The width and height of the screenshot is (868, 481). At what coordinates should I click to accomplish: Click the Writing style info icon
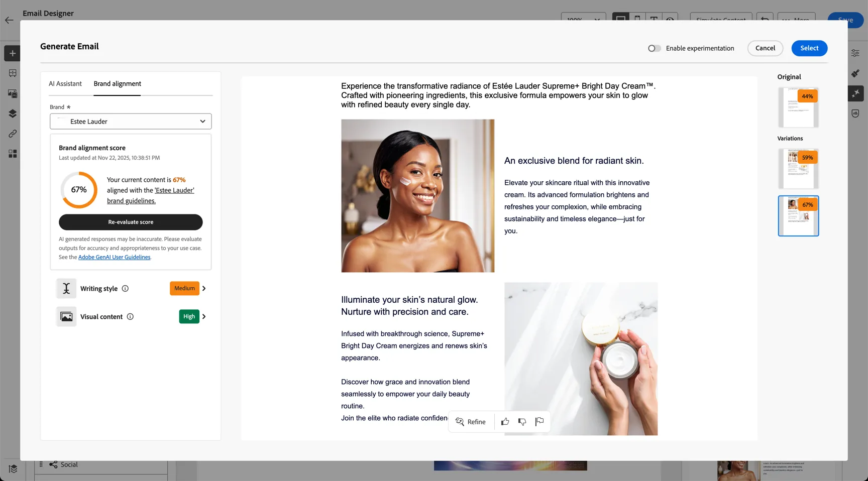125,288
